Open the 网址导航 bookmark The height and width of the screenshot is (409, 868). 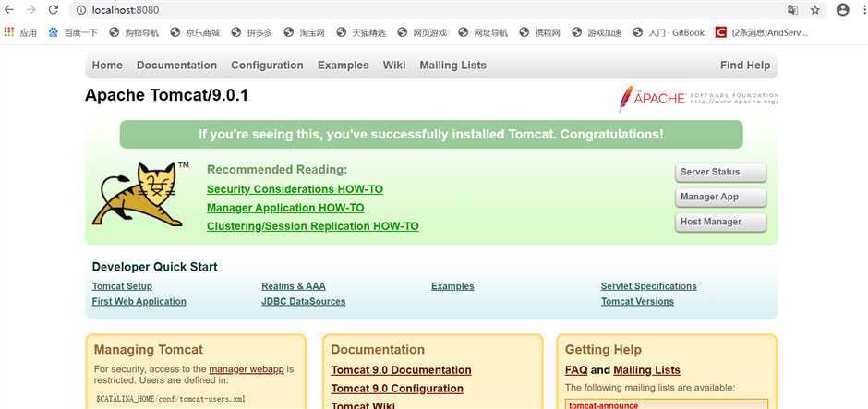click(483, 32)
